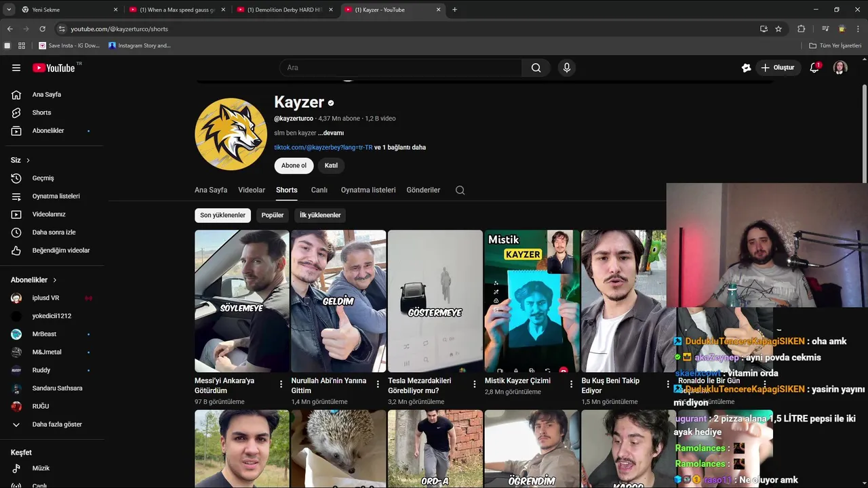868x488 pixels.
Task: Click the Katıl button
Action: [331, 165]
